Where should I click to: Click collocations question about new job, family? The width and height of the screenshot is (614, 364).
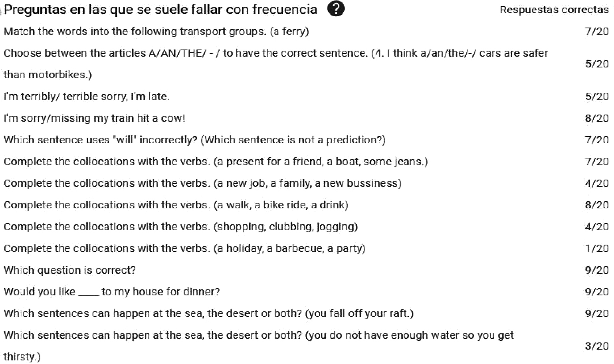point(202,183)
